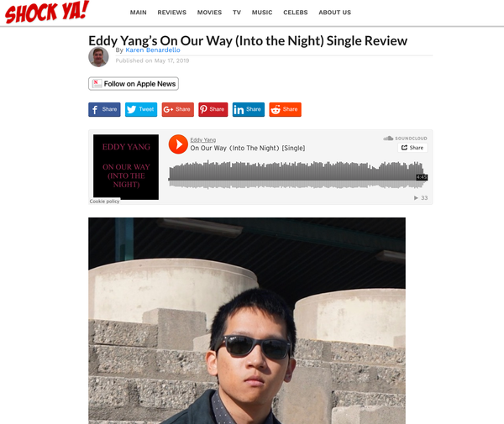504x424 pixels.
Task: Go to the REVIEWS section
Action: (172, 13)
